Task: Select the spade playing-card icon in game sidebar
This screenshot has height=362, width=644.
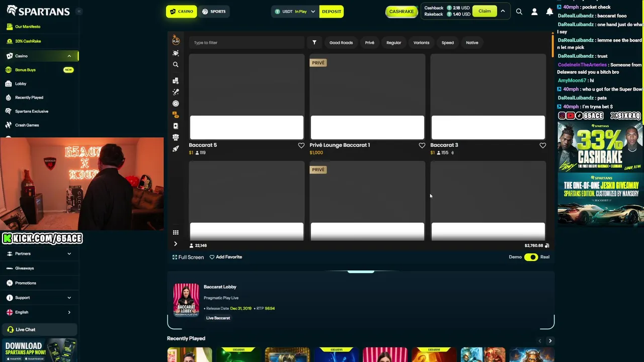Action: 176,126
